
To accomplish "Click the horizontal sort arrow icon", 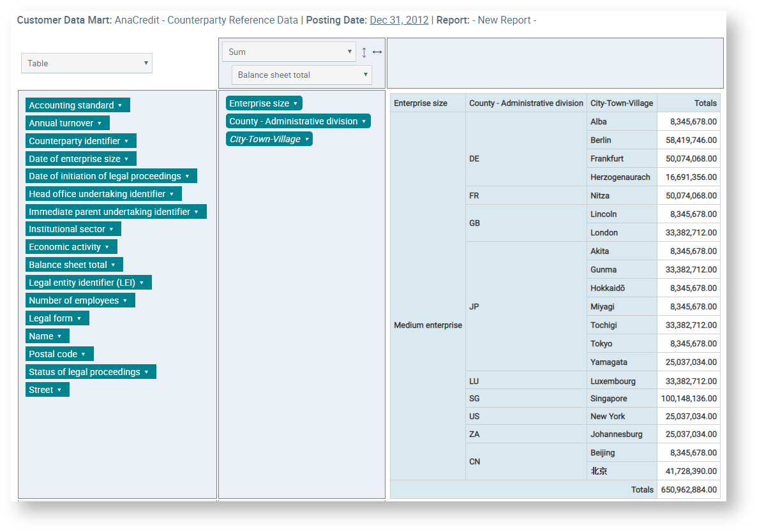I will point(377,52).
